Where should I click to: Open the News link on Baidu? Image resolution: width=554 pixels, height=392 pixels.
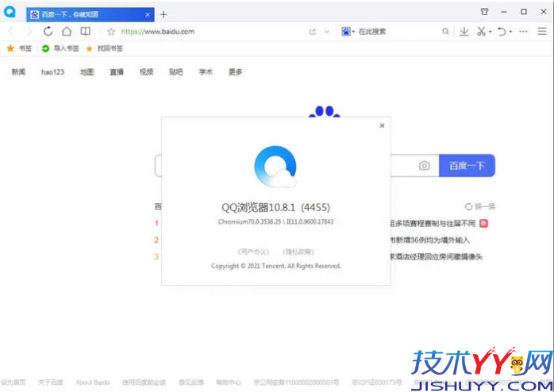click(x=18, y=72)
